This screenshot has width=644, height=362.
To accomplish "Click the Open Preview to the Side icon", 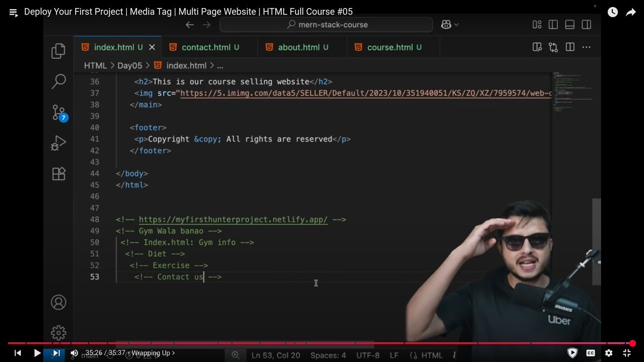I will 537,47.
